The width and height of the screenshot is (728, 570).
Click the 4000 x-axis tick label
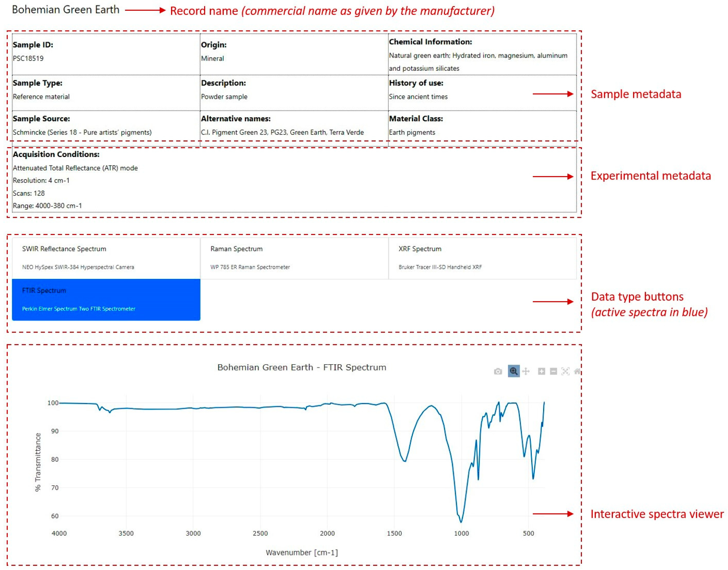click(59, 533)
